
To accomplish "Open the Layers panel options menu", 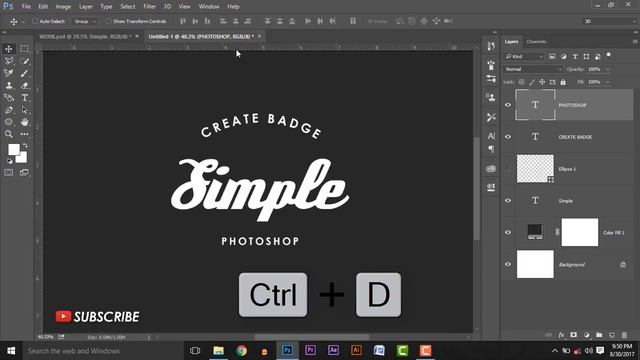I will (635, 42).
